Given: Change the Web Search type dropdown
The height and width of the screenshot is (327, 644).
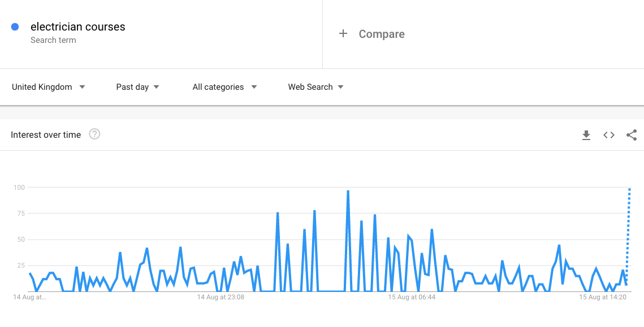Looking at the screenshot, I should [x=315, y=87].
